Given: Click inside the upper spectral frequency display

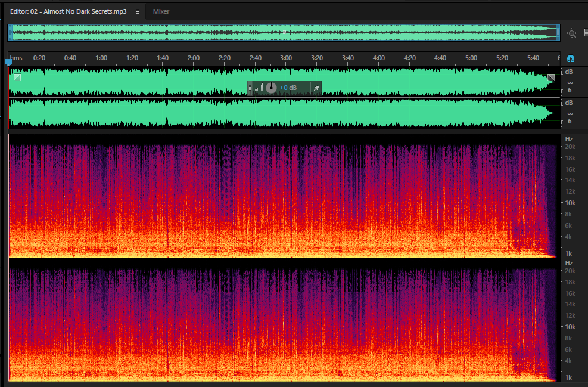Looking at the screenshot, I should click(284, 196).
